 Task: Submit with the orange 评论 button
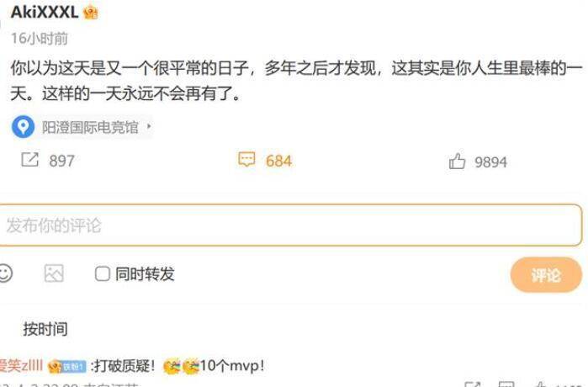pos(546,275)
